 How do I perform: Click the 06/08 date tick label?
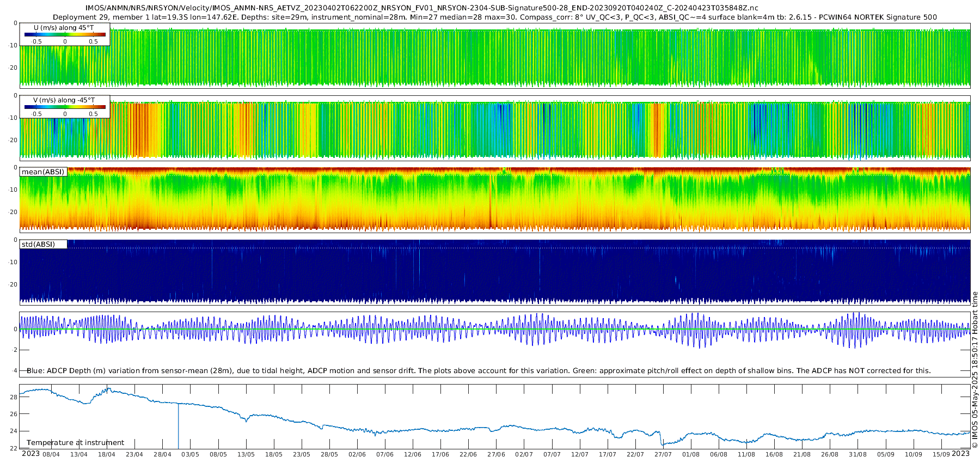click(719, 454)
